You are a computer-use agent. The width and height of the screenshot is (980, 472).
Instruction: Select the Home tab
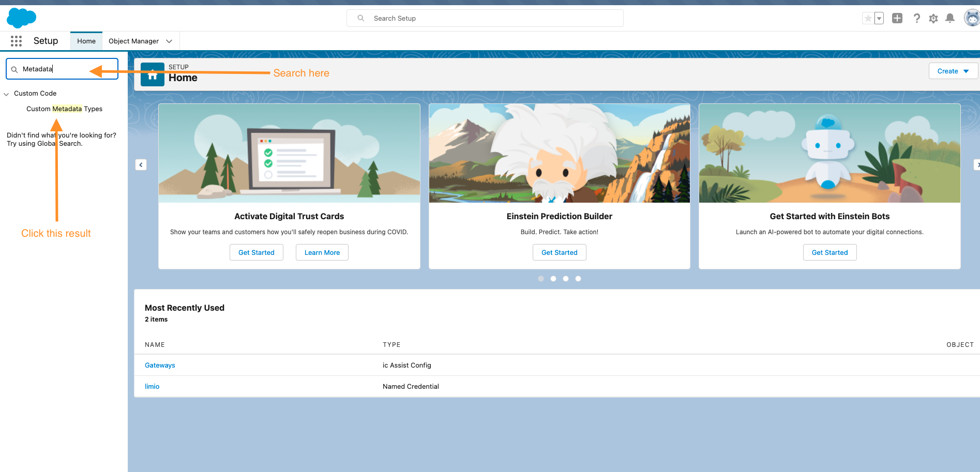pos(86,41)
